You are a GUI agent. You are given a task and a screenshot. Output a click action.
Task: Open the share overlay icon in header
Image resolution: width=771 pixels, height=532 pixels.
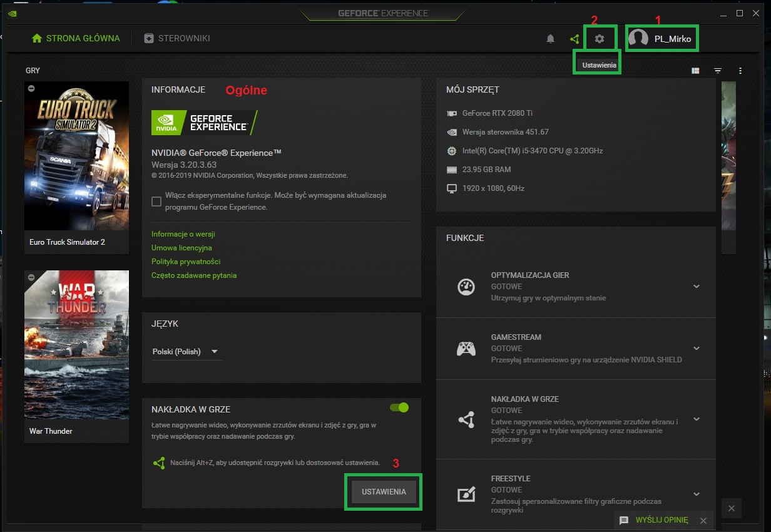point(574,39)
